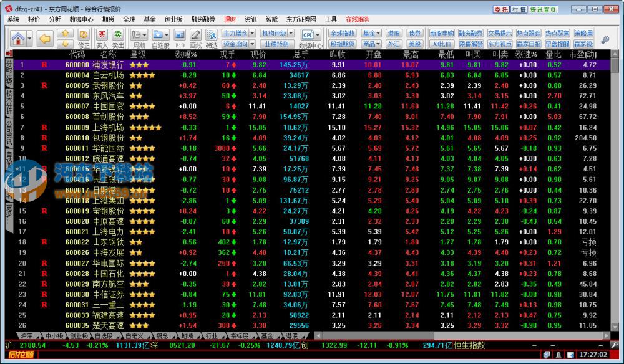This screenshot has width=624, height=364.
Task: Open the 报价 menu
Action: pos(34,19)
